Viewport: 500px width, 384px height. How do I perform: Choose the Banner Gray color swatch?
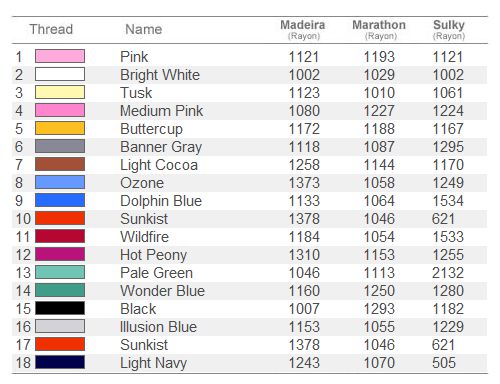(x=60, y=146)
